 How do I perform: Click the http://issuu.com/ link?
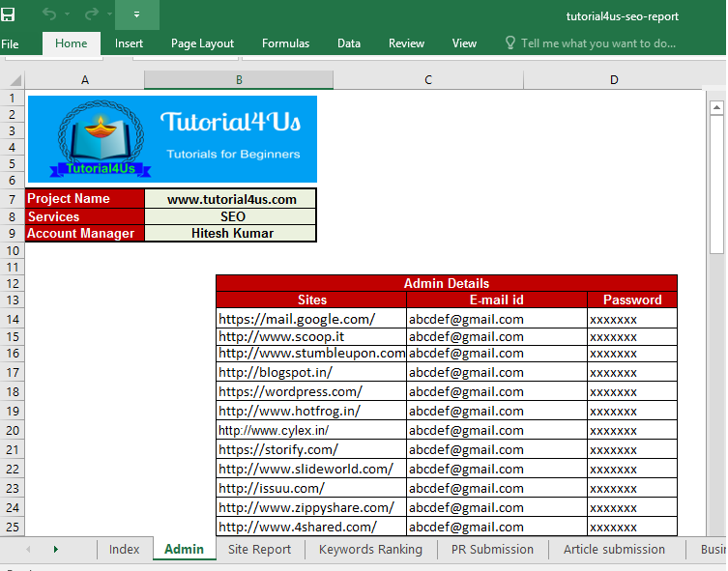(x=272, y=489)
